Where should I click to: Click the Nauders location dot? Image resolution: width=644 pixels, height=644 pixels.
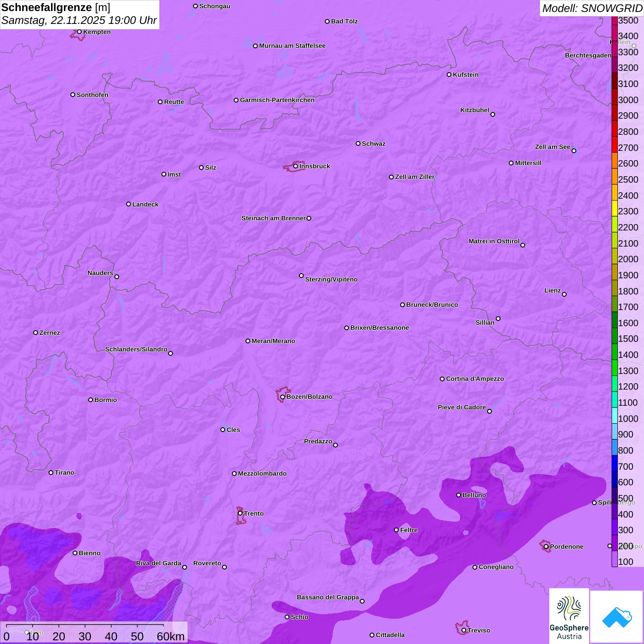(117, 276)
